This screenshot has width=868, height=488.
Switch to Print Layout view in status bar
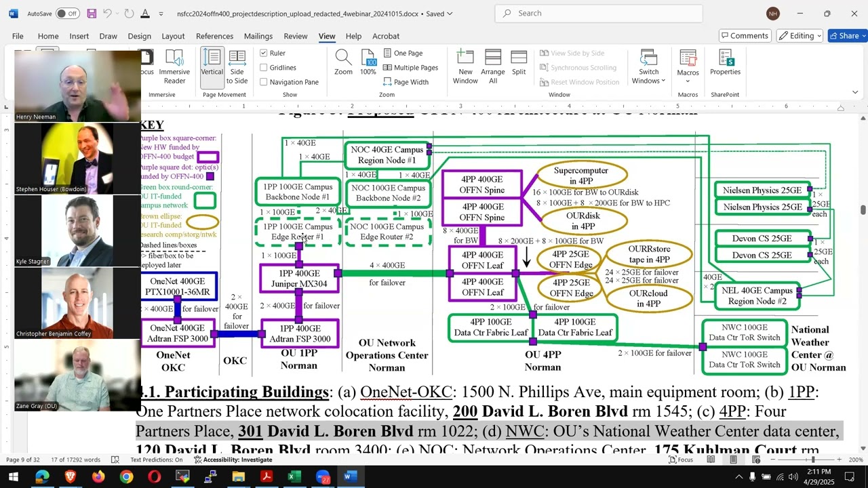pyautogui.click(x=733, y=460)
